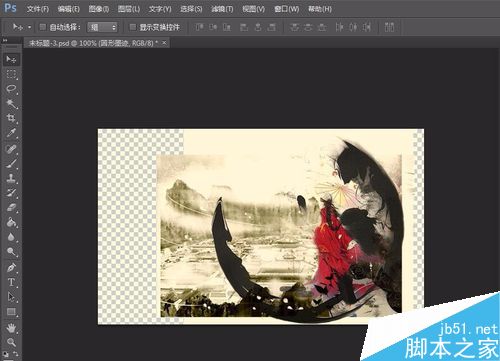The image size is (500, 361).
Task: Enable the 自动选择 auto-select checkbox
Action: click(x=43, y=27)
